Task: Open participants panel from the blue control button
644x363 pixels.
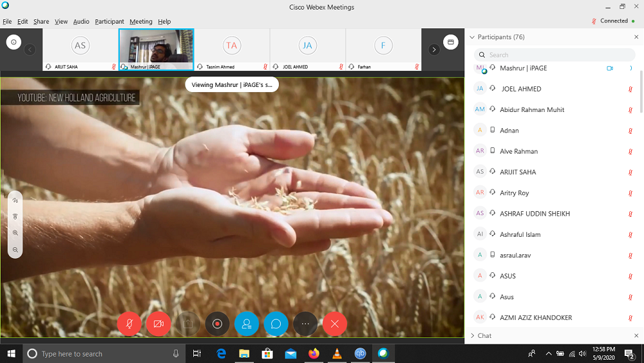Action: (247, 324)
